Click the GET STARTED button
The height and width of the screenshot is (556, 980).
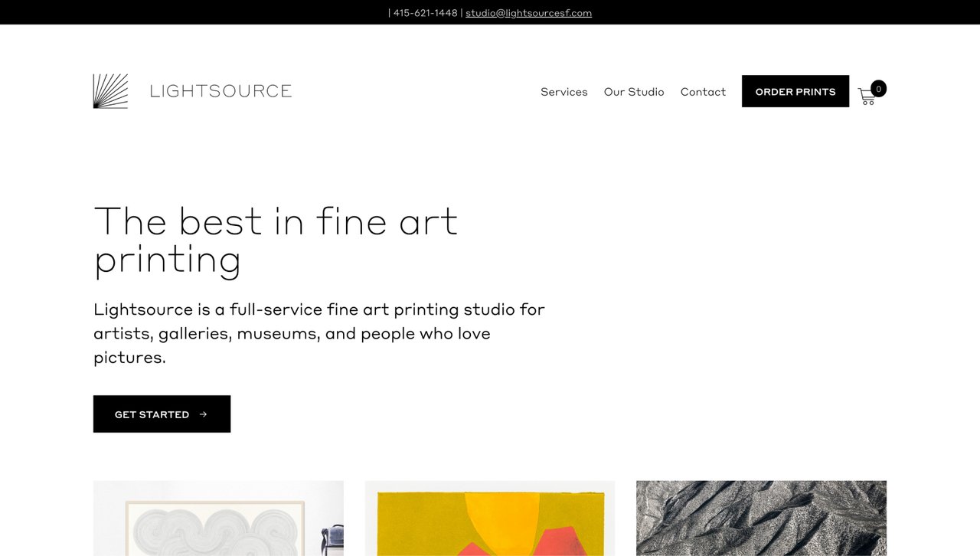[162, 414]
